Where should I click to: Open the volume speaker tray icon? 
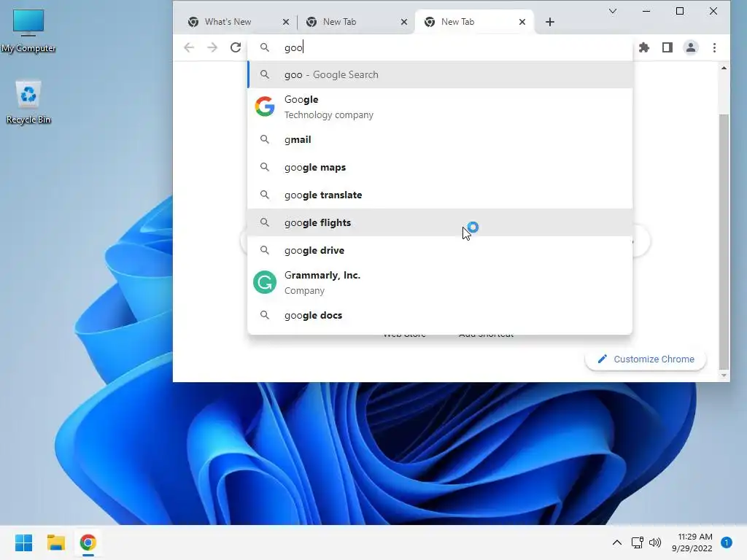tap(656, 542)
